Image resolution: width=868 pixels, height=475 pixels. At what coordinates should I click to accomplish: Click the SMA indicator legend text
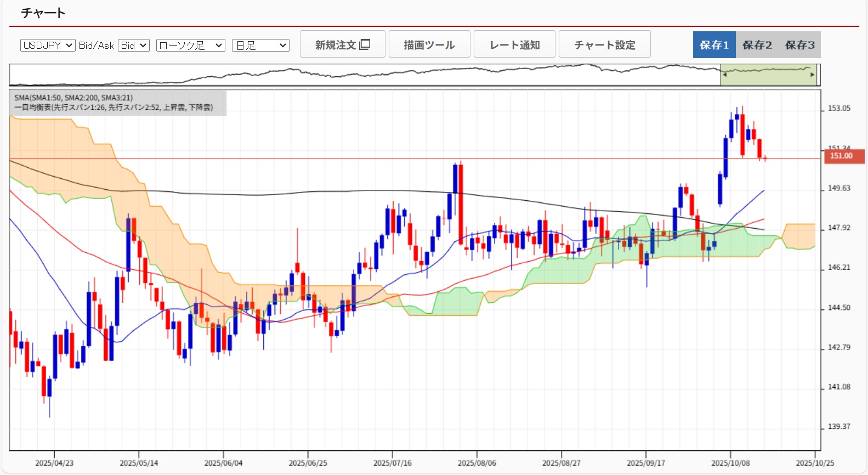(x=73, y=98)
